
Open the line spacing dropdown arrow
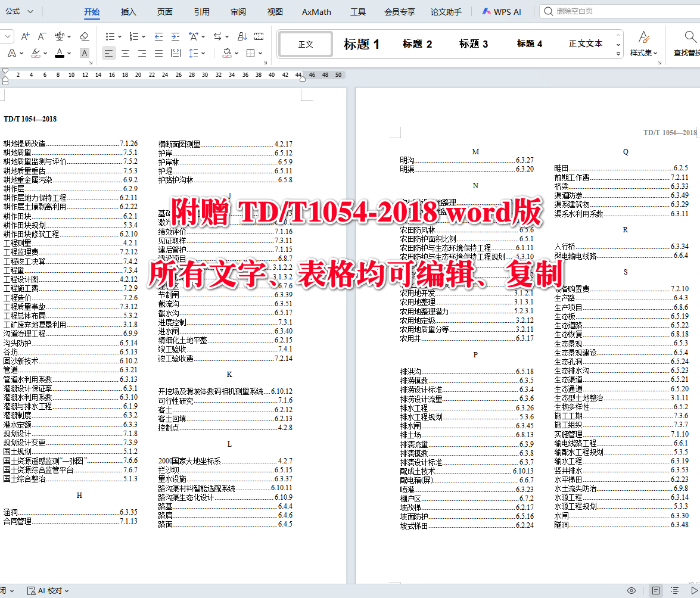203,53
